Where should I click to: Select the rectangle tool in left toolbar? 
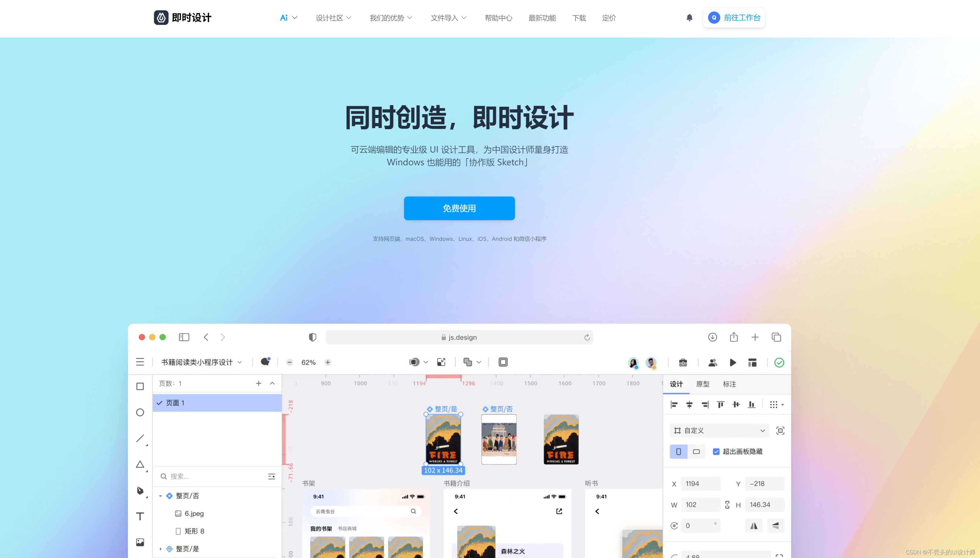[140, 386]
